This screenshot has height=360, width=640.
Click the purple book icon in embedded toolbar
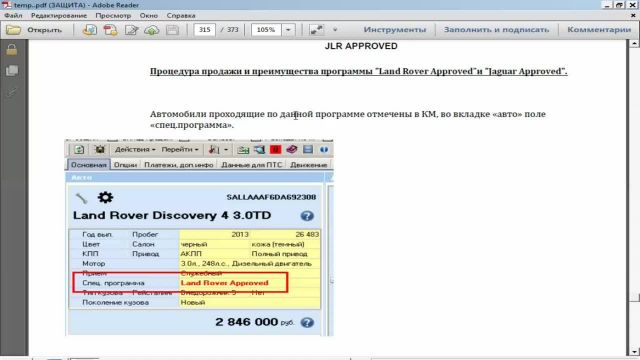(291, 150)
